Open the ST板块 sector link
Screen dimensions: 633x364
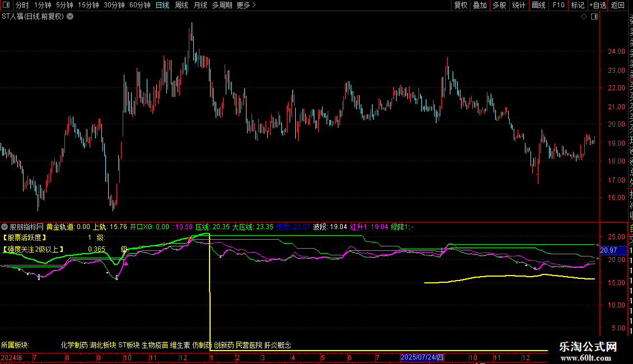129,346
